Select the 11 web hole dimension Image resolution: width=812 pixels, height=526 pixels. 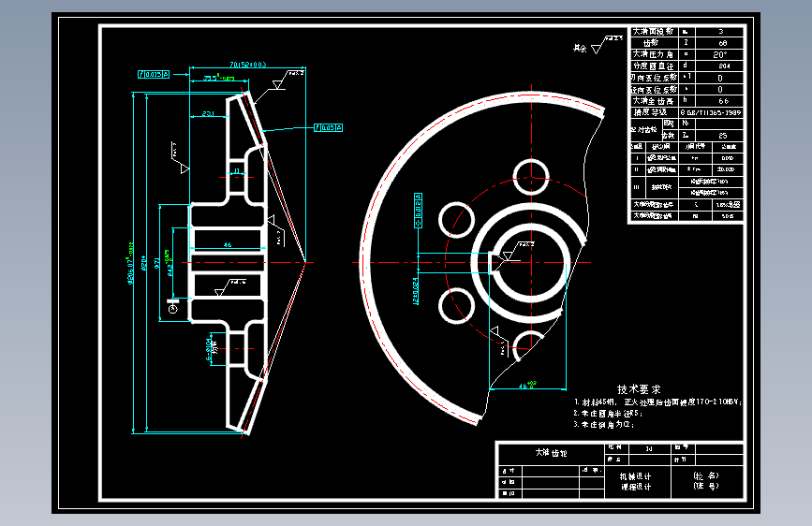pos(237,171)
